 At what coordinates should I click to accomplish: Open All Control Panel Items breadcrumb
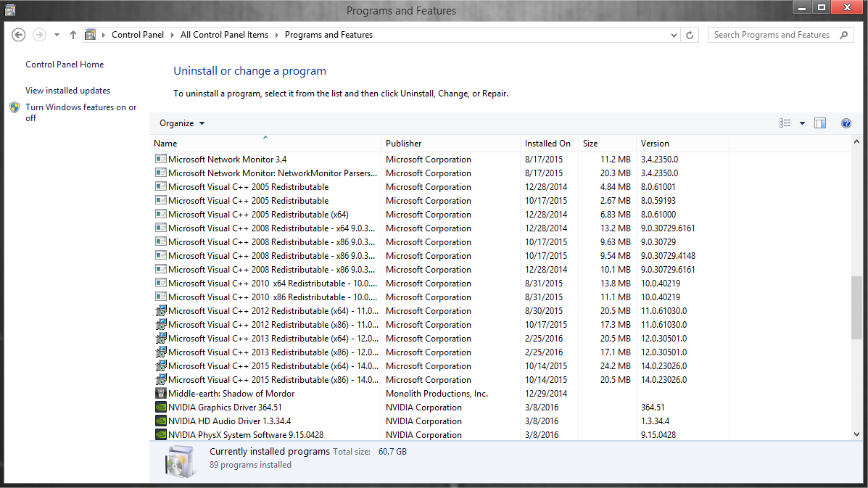[224, 35]
